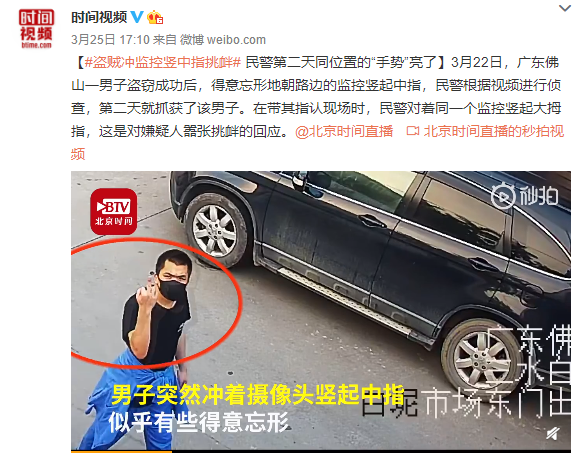Image resolution: width=580 pixels, height=458 pixels.
Task: Open the hashtag #盗贼冲监控竖中指挑衅#
Action: point(163,62)
